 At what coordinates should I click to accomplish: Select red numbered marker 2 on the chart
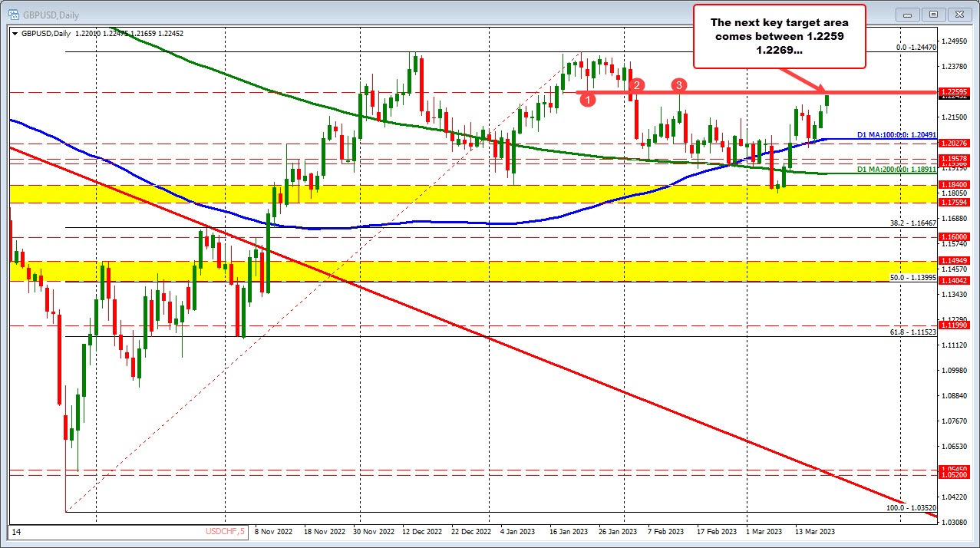click(x=636, y=85)
